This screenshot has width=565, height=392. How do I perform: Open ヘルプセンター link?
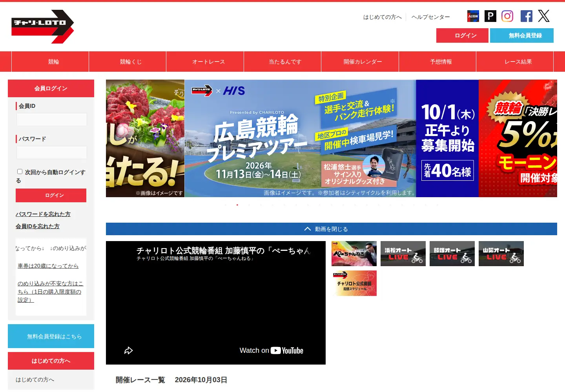pyautogui.click(x=431, y=17)
